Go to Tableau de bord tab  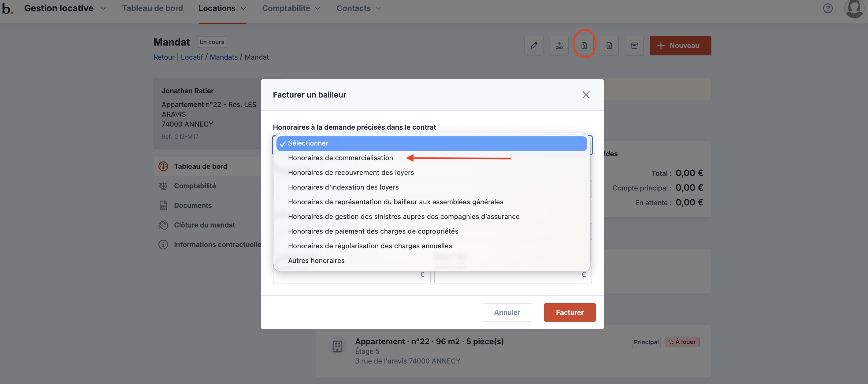click(x=152, y=9)
